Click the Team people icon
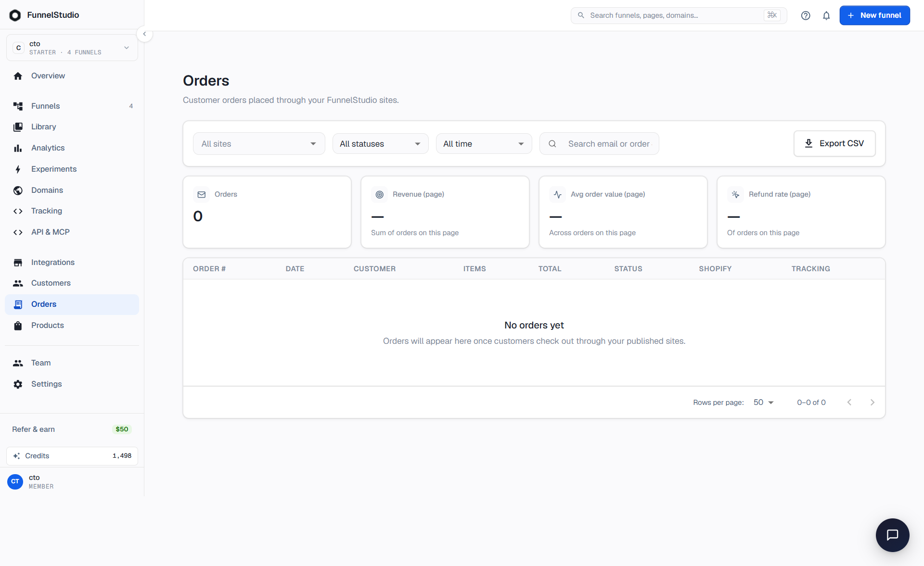The width and height of the screenshot is (924, 566). tap(18, 363)
